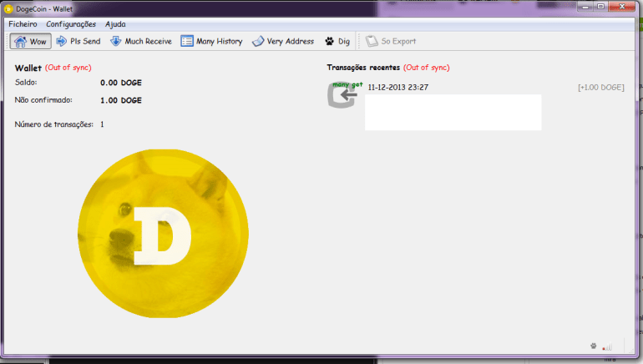Click the [+1.00 DOGE] transaction amount
Image resolution: width=643 pixels, height=364 pixels.
click(x=600, y=87)
